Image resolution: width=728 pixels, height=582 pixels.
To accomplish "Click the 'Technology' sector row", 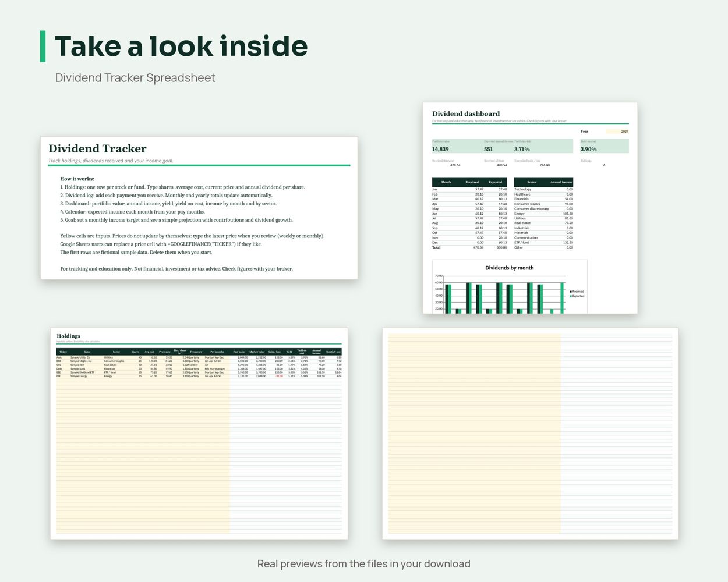I will (x=543, y=189).
